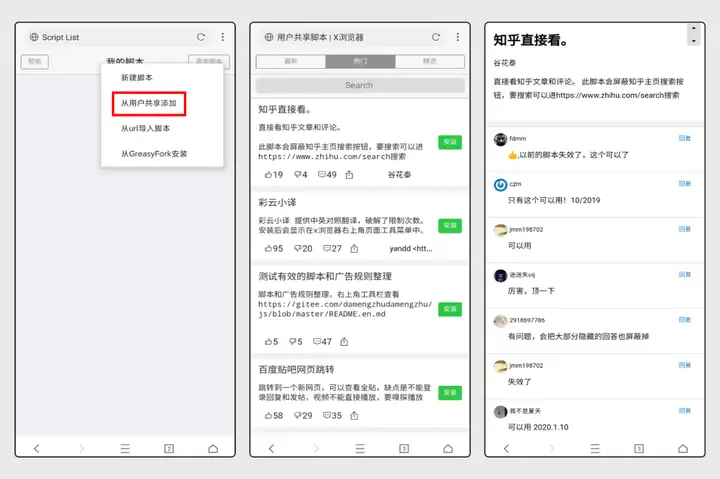Dislike the 百度贴吧网页跳转 script (29)
720x479 pixels.
pyautogui.click(x=303, y=416)
